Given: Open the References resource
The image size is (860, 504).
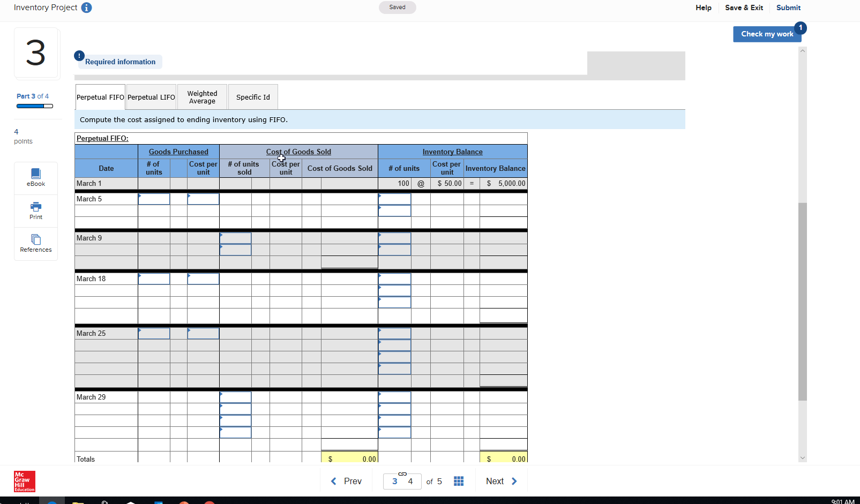Looking at the screenshot, I should pos(35,244).
